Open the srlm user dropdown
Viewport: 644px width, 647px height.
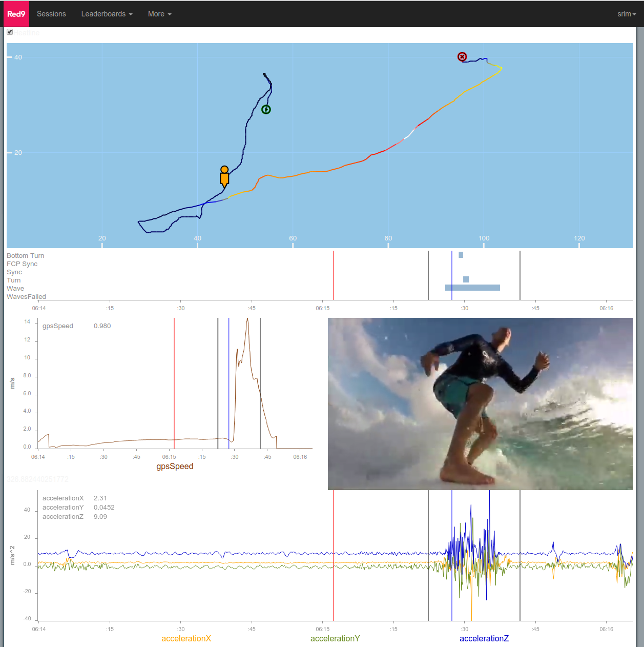coord(626,14)
